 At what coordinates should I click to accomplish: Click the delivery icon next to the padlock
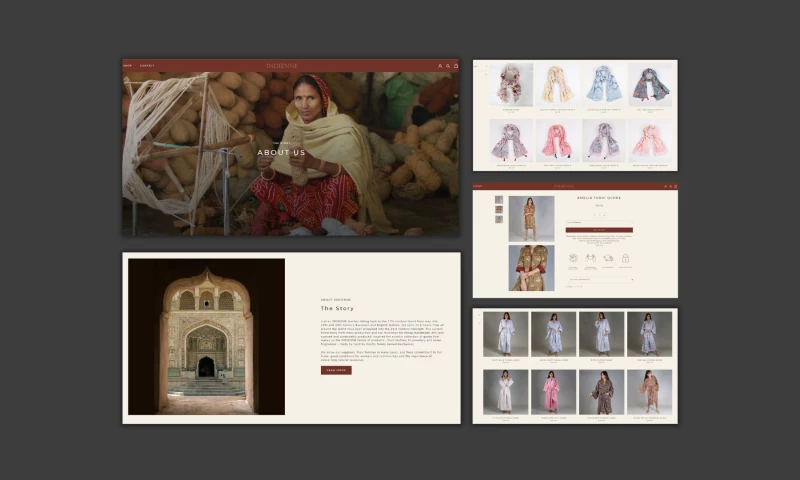click(608, 258)
